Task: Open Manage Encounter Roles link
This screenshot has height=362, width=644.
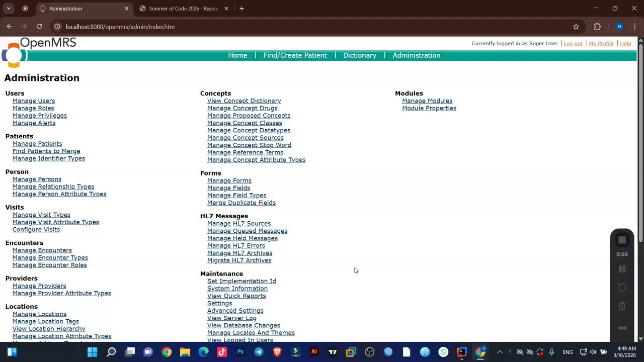Action: tap(50, 265)
